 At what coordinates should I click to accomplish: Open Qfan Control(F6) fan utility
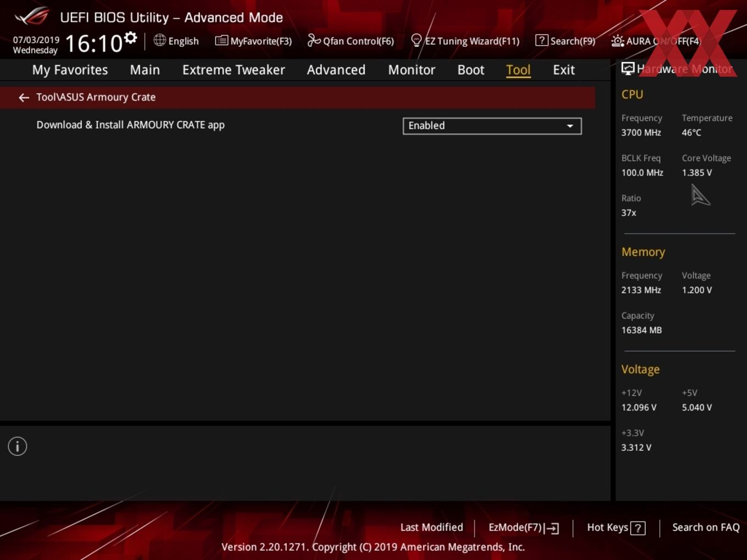(x=350, y=41)
